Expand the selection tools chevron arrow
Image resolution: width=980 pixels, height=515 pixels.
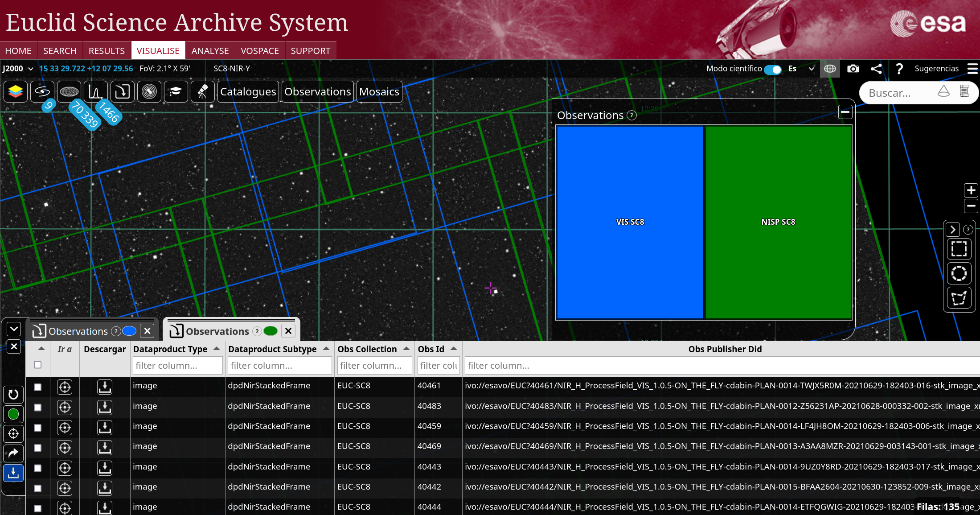pyautogui.click(x=953, y=230)
